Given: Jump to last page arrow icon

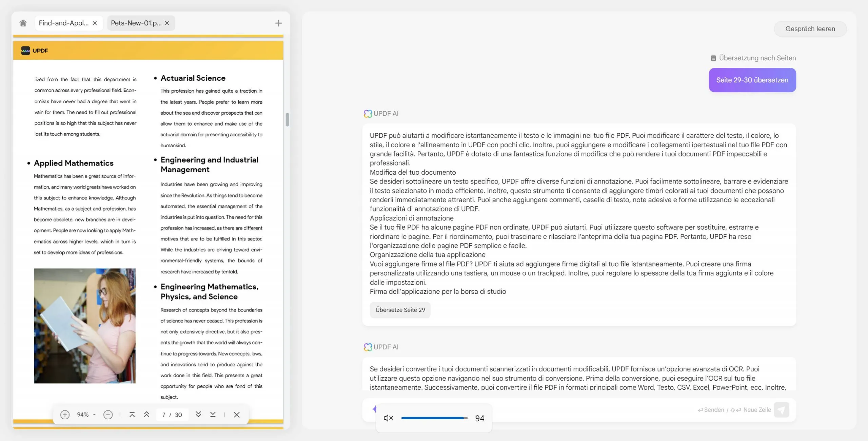Looking at the screenshot, I should click(213, 414).
